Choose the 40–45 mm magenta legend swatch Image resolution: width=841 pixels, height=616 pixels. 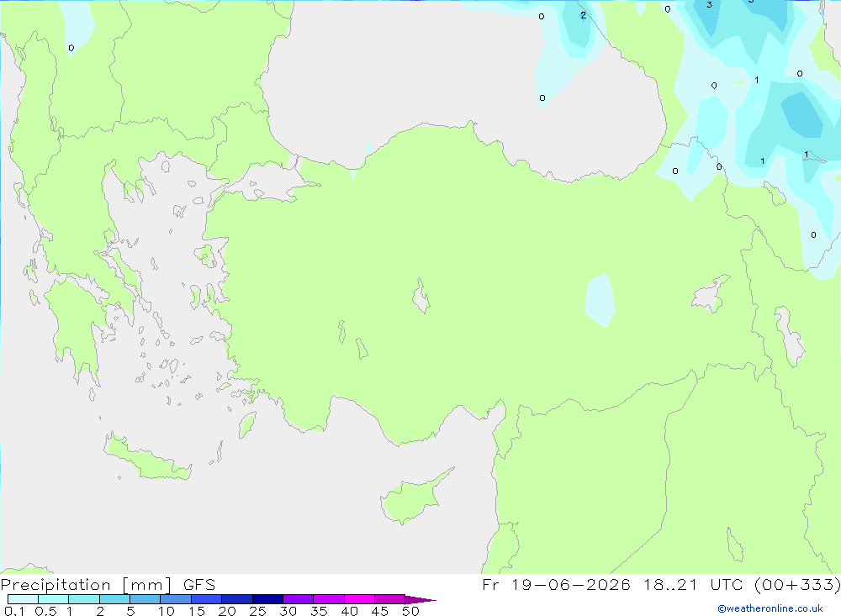pos(359,599)
